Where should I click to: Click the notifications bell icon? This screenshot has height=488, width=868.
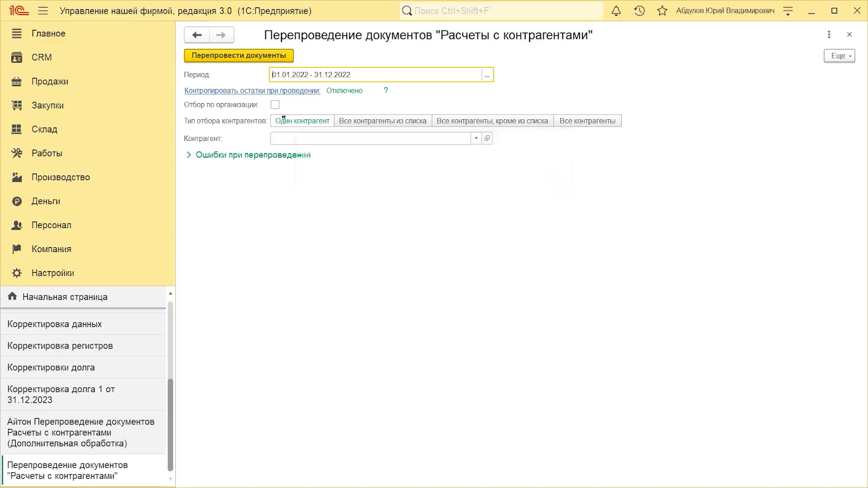[616, 11]
